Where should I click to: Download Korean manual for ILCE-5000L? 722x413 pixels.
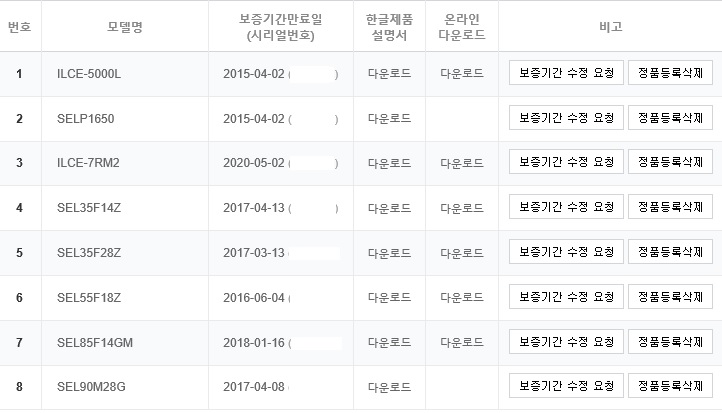tap(389, 74)
